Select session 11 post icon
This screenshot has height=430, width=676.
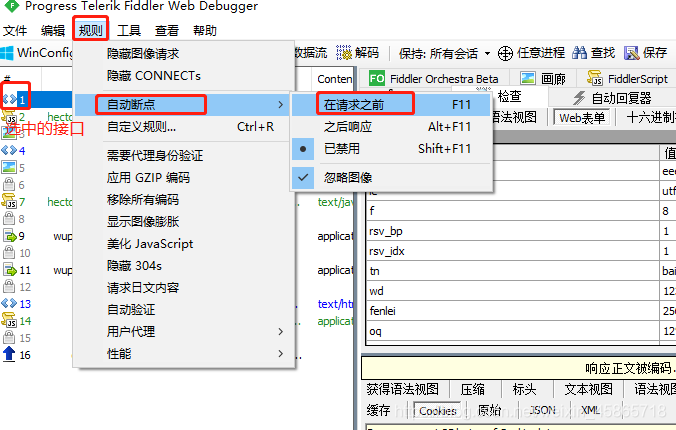pos(9,270)
